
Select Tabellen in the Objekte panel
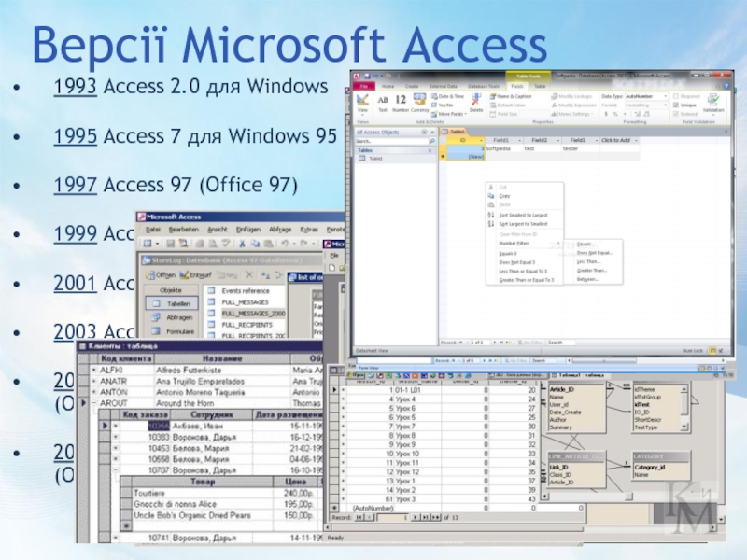pos(172,303)
